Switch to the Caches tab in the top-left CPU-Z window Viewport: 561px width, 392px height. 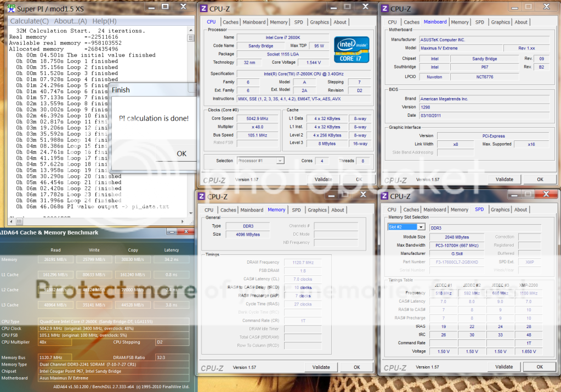coord(230,22)
